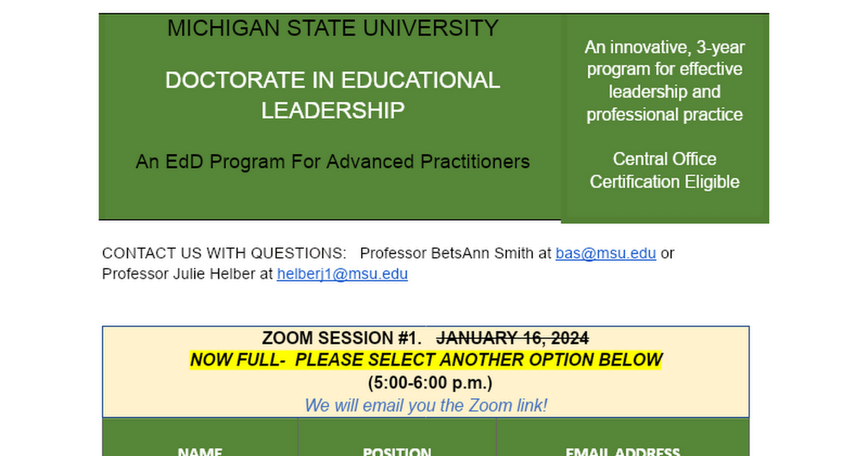Image resolution: width=868 pixels, height=456 pixels.
Task: Open the helberj1@msu.edu email link
Action: [342, 274]
